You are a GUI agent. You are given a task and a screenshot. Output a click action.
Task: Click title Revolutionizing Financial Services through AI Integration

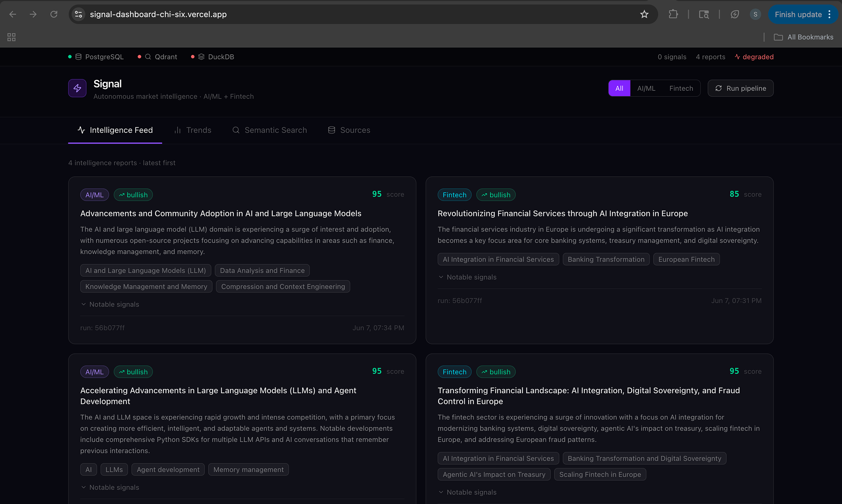[562, 213]
